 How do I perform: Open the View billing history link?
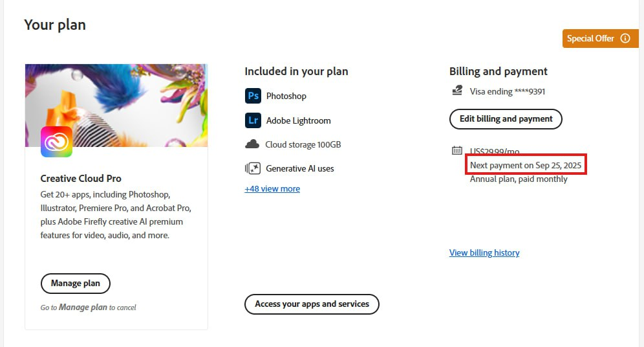[x=484, y=253]
